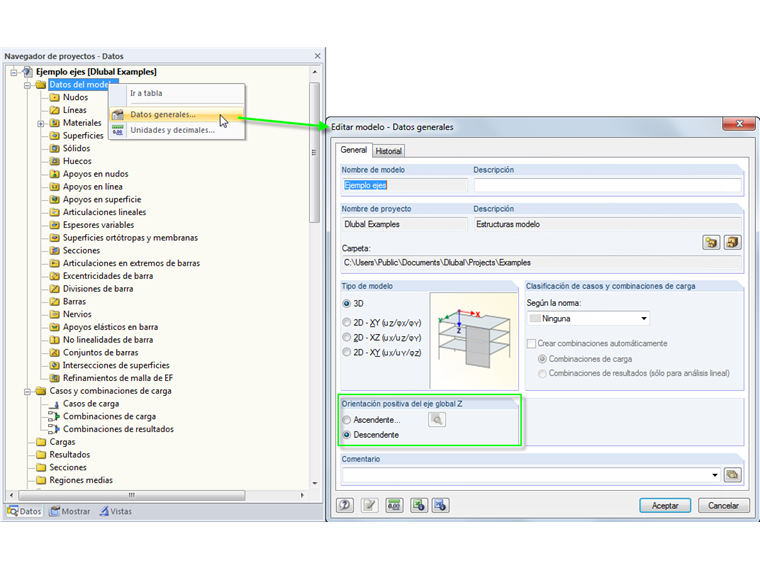Image resolution: width=760 pixels, height=570 pixels.
Task: Click the Líneas folder icon
Action: coord(55,110)
